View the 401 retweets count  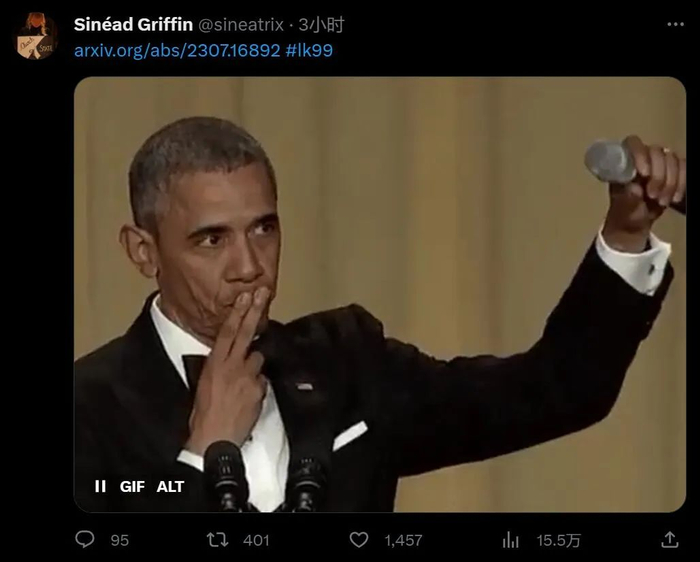[x=256, y=540]
